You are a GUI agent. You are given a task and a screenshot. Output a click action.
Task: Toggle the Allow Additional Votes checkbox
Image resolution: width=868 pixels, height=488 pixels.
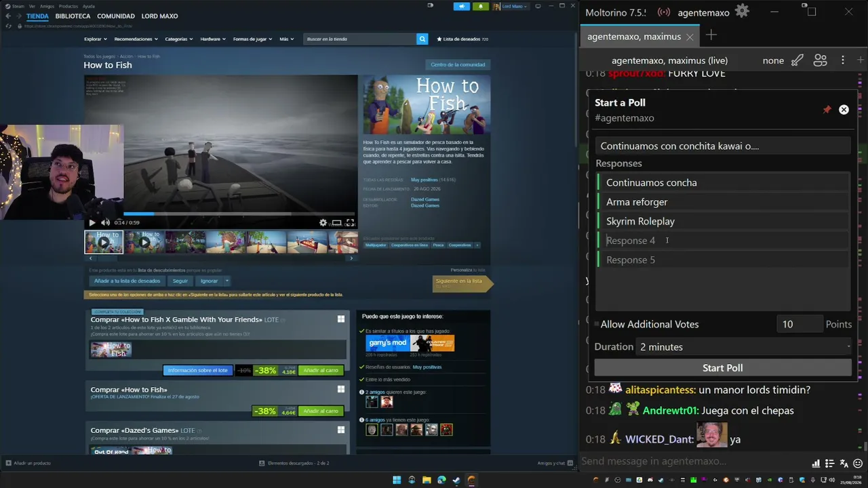tap(597, 325)
